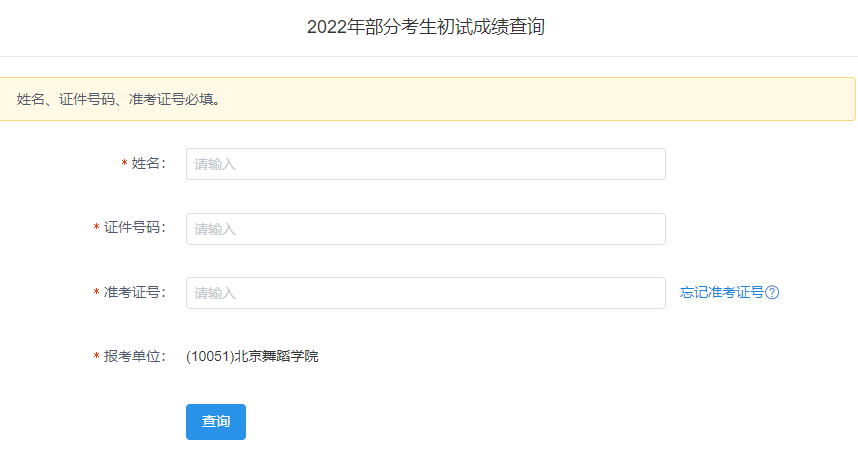Click the 准考证号 field label
The image size is (858, 461).
pos(133,292)
